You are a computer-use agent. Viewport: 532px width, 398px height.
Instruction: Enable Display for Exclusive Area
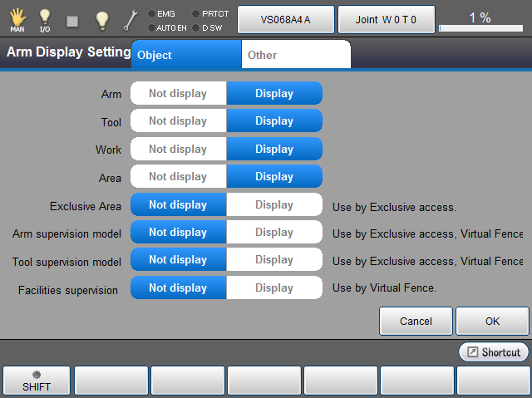(x=274, y=204)
